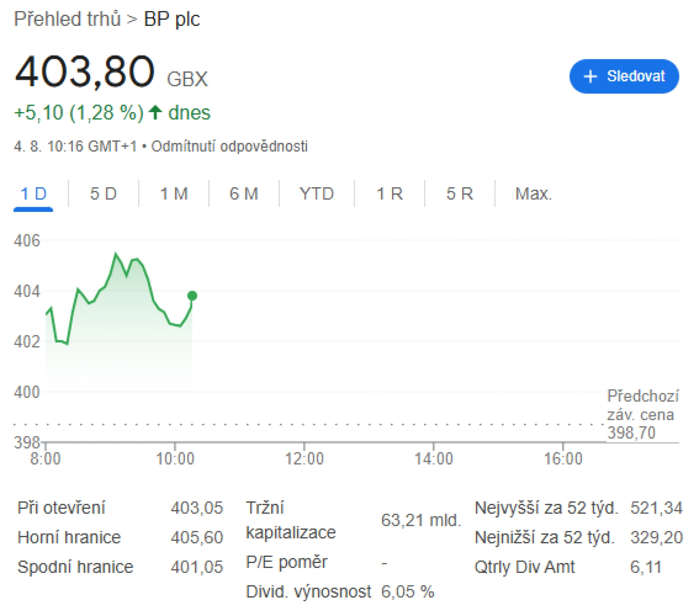Click the green current price dot on chart
Image resolution: width=699 pixels, height=616 pixels.
pyautogui.click(x=192, y=296)
